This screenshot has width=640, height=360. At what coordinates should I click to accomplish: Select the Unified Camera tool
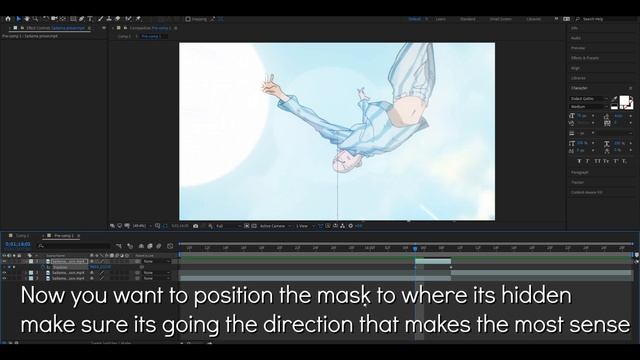54,19
